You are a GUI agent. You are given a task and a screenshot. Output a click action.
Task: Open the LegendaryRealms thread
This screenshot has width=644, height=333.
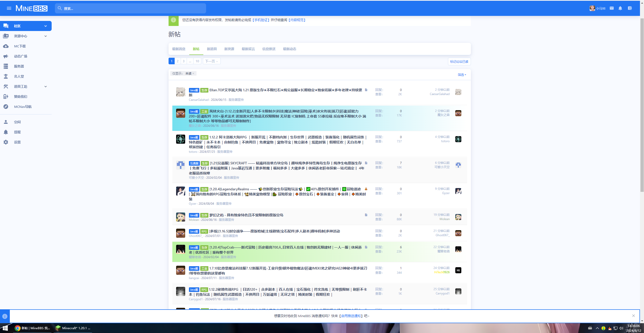pos(277,194)
